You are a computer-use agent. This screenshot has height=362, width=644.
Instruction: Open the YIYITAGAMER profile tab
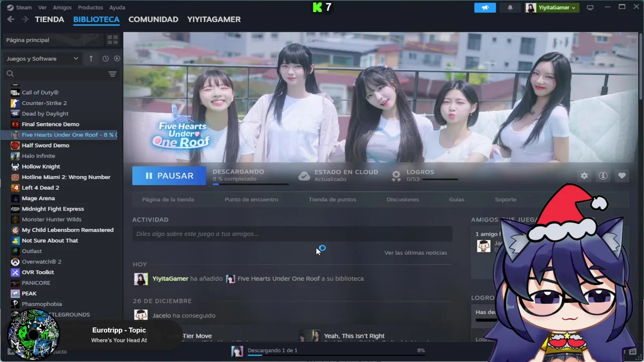(214, 19)
